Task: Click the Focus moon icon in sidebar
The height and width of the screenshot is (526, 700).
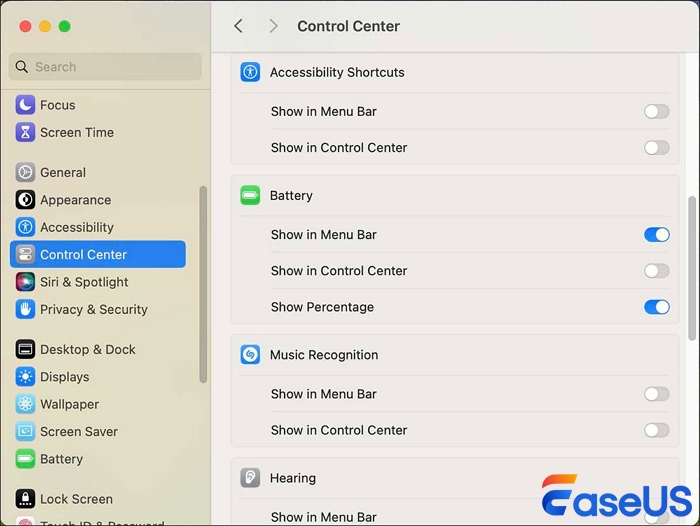Action: (x=25, y=105)
